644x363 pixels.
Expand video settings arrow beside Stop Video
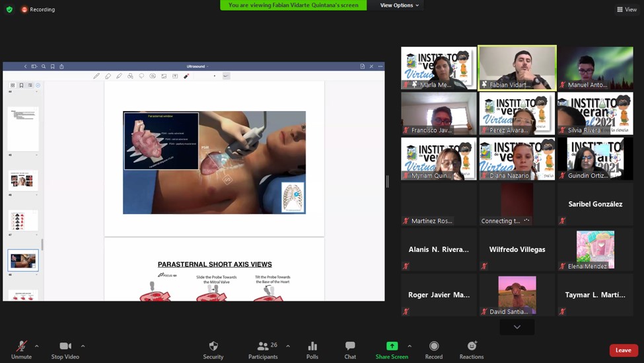click(x=83, y=346)
